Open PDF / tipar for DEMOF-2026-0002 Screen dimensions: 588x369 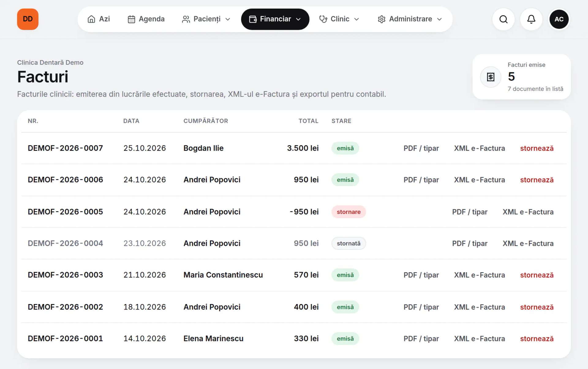(x=421, y=307)
